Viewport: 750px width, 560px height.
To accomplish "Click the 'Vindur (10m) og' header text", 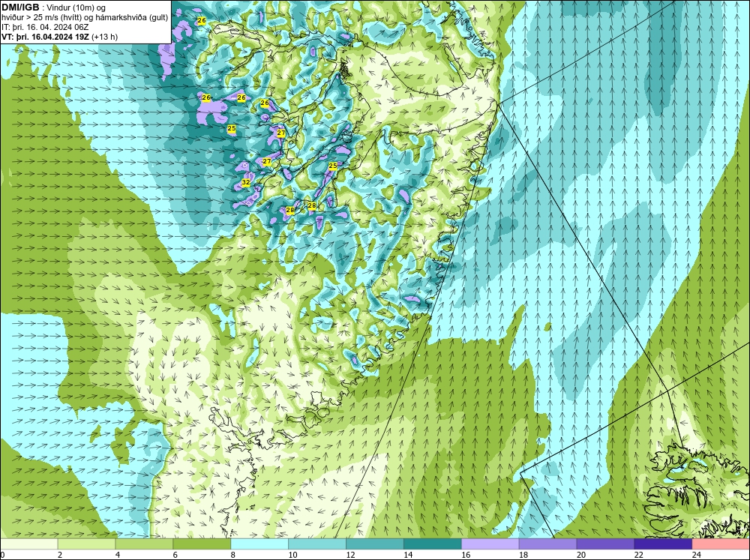I will 77,7.
